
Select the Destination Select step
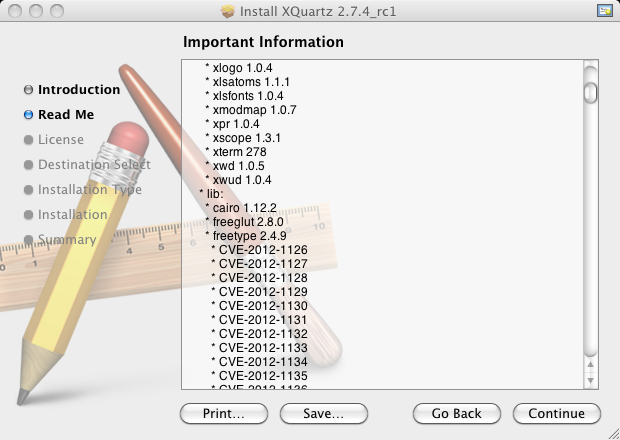[94, 164]
